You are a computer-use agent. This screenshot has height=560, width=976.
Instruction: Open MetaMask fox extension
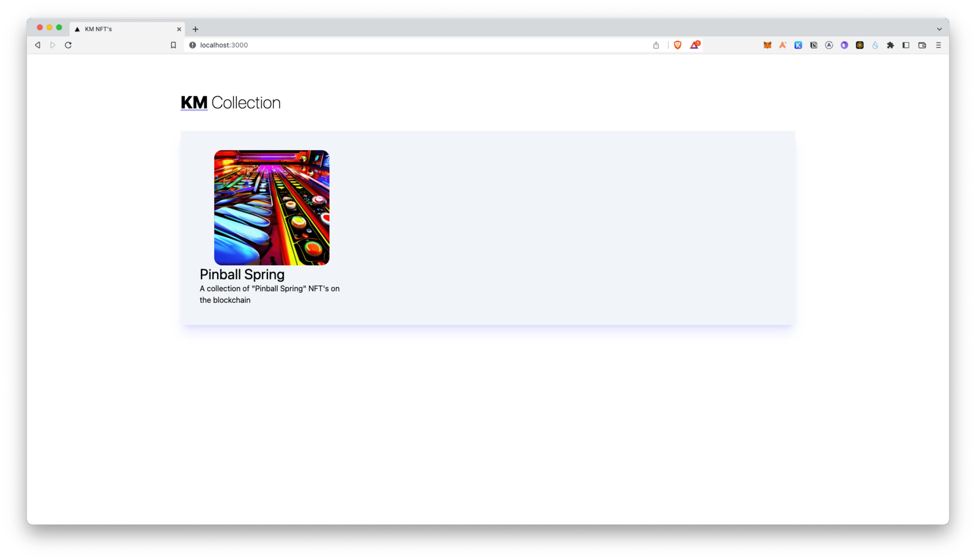767,45
